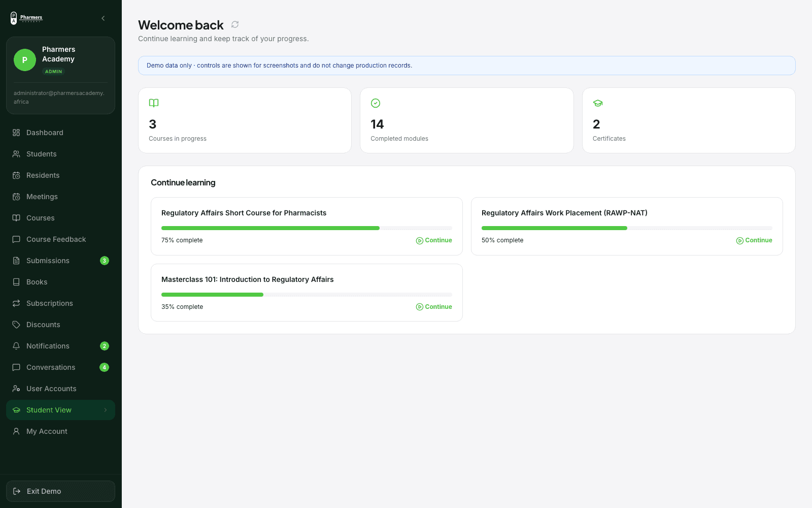Continue Masterclass 101 course
Image resolution: width=812 pixels, height=508 pixels.
434,307
